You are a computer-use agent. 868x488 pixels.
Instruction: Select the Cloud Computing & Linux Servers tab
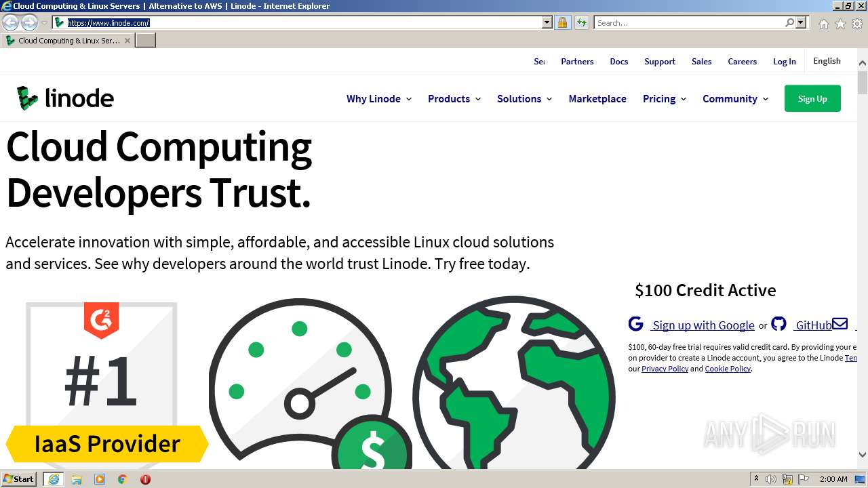pyautogui.click(x=67, y=41)
